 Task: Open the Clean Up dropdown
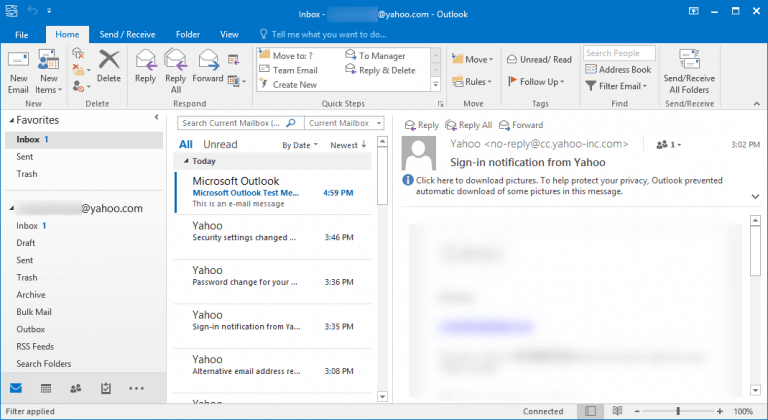point(81,70)
